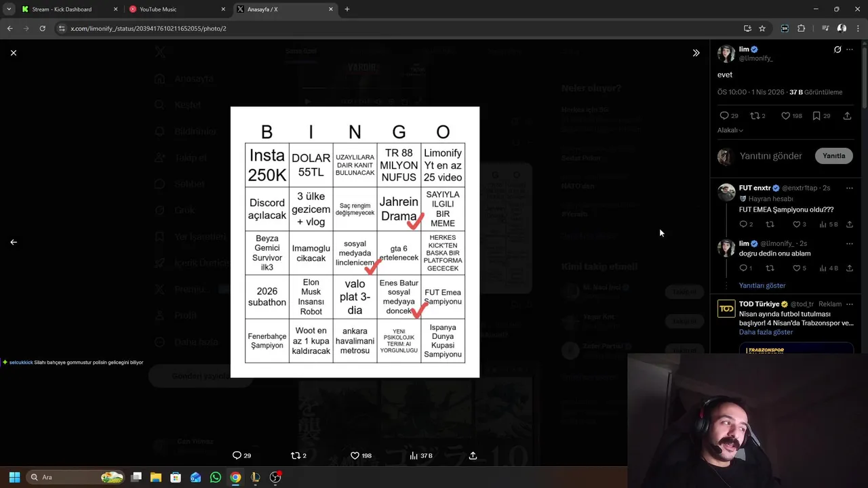This screenshot has width=868, height=488.
Task: Focus the 'Yanıtını gönder' reply field
Action: [x=770, y=156]
